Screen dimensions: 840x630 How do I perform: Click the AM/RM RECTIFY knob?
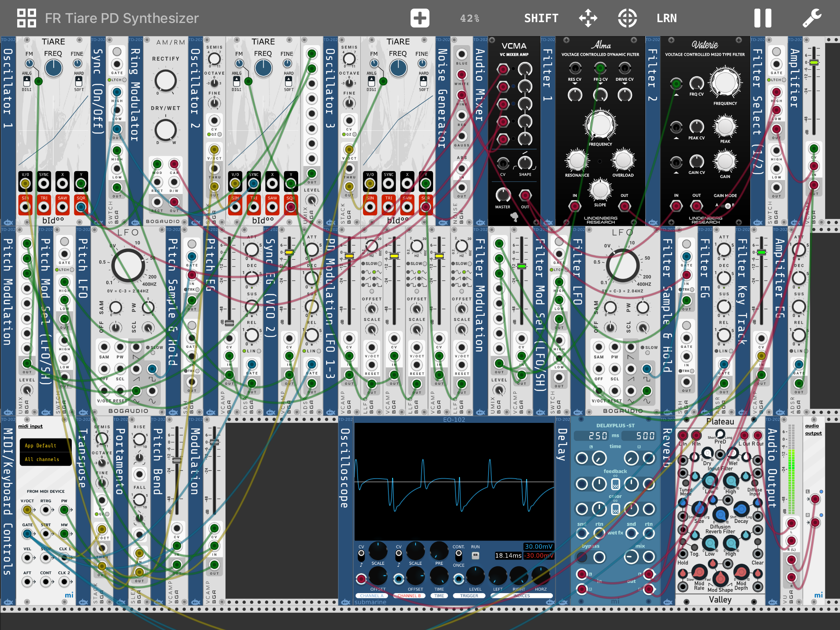tap(166, 80)
